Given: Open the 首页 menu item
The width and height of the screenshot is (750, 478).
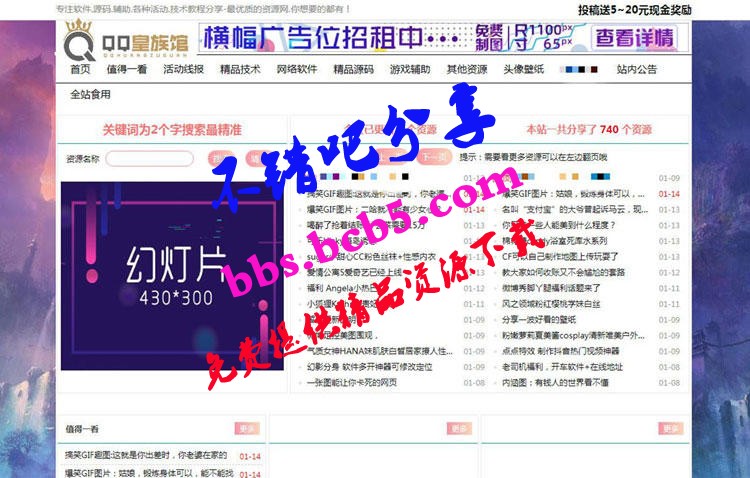Looking at the screenshot, I should pyautogui.click(x=80, y=69).
